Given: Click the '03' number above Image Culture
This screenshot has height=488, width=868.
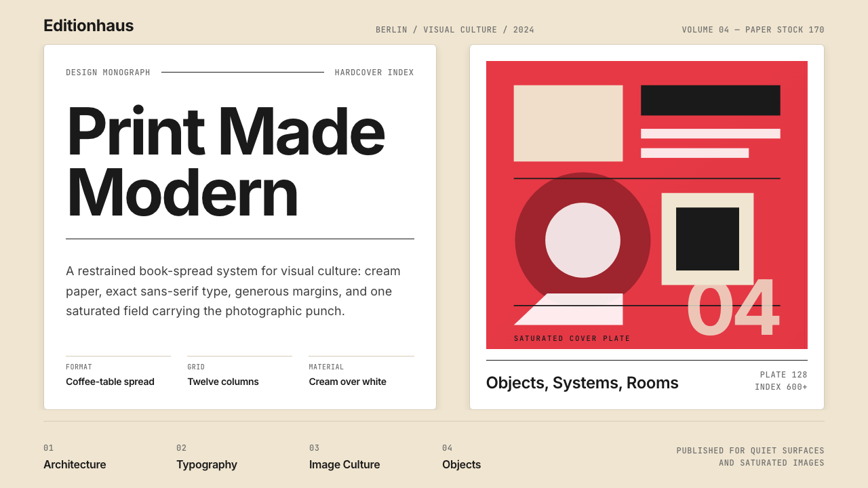Looking at the screenshot, I should click(x=314, y=448).
